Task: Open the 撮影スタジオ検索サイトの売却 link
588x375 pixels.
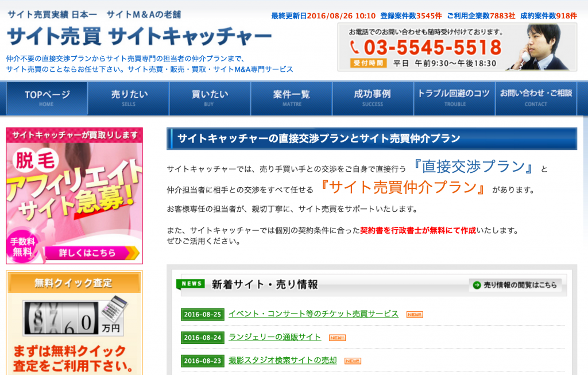Action: [283, 360]
